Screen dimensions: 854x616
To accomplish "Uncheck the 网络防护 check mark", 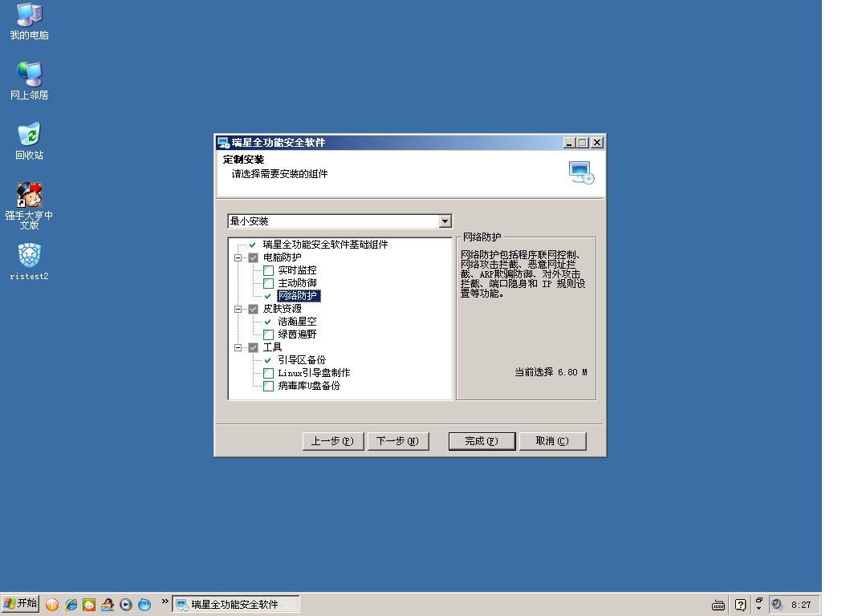I will 268,297.
